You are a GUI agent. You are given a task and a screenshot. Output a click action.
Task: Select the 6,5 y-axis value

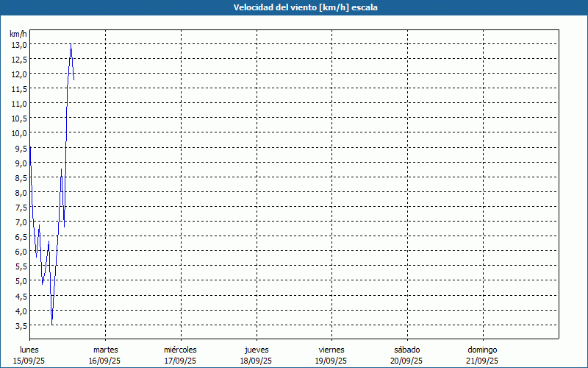coord(21,237)
